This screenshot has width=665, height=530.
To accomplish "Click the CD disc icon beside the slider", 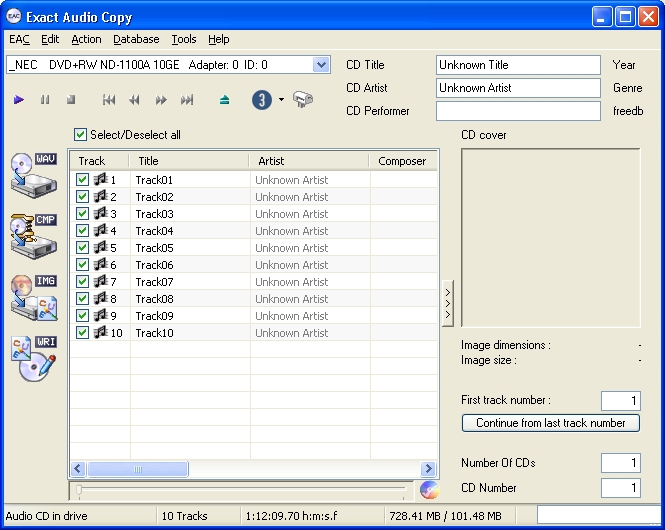I will pos(428,489).
